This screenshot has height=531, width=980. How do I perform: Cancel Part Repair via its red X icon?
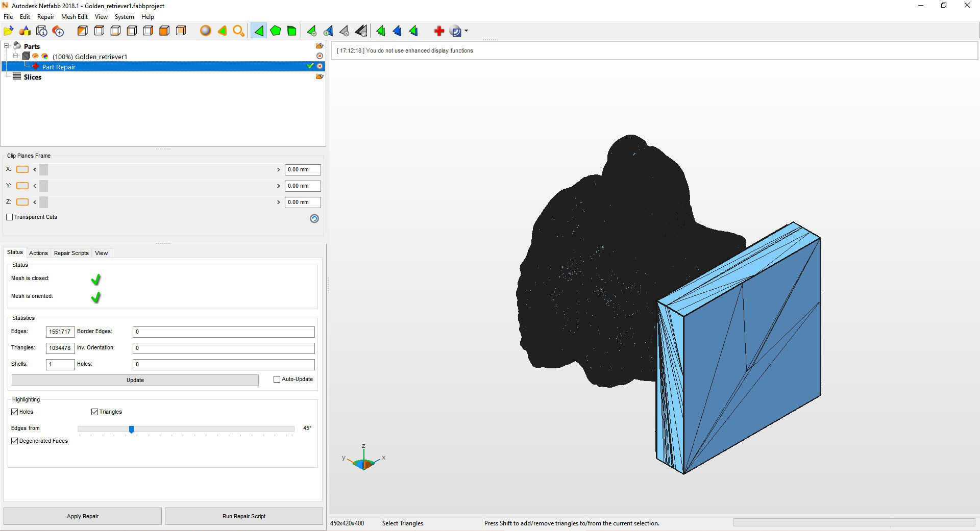[320, 66]
